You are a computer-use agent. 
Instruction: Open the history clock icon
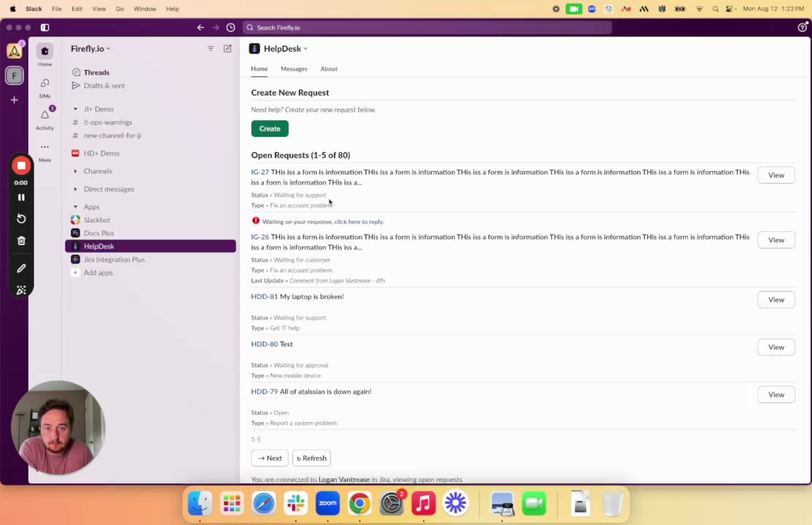pos(231,28)
